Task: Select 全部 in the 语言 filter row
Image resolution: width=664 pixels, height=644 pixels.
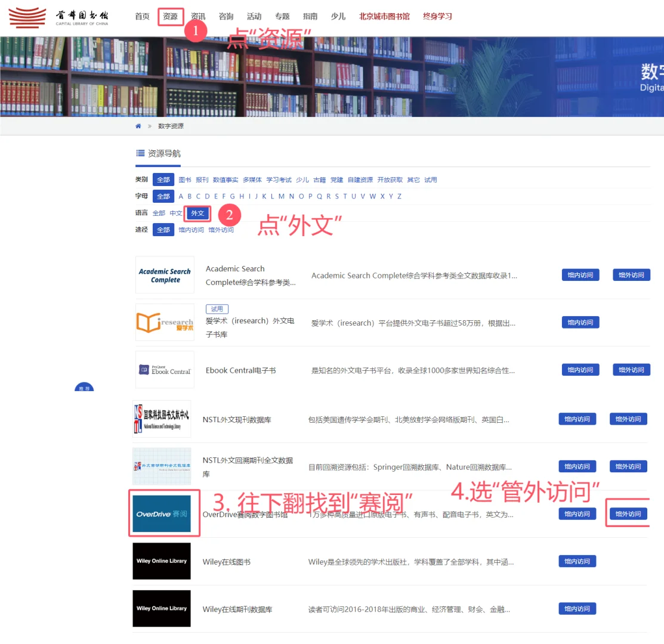Action: tap(159, 213)
